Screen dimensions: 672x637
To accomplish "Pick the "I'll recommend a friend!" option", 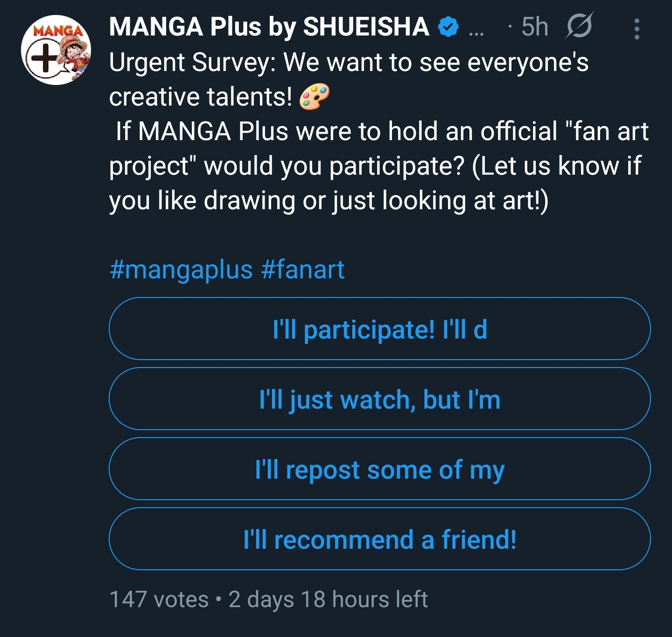I will click(379, 539).
